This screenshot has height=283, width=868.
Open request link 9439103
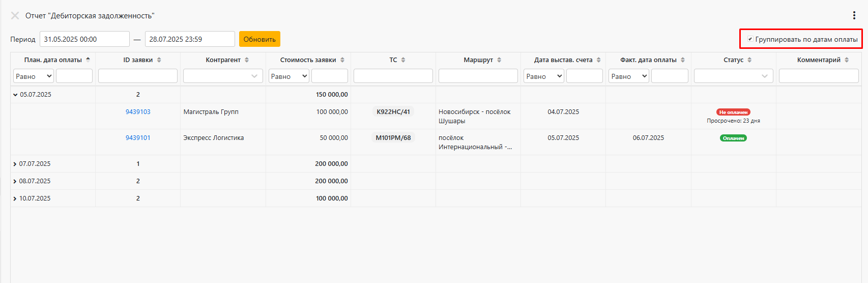pos(138,112)
